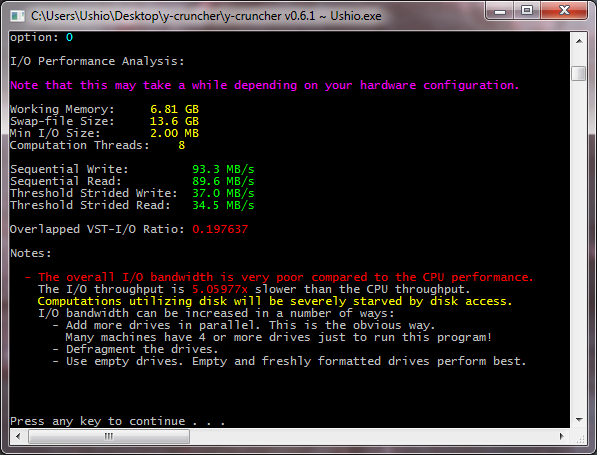Click the Working Memory 6.81 GB value
Image resolution: width=597 pixels, height=455 pixels.
point(174,109)
